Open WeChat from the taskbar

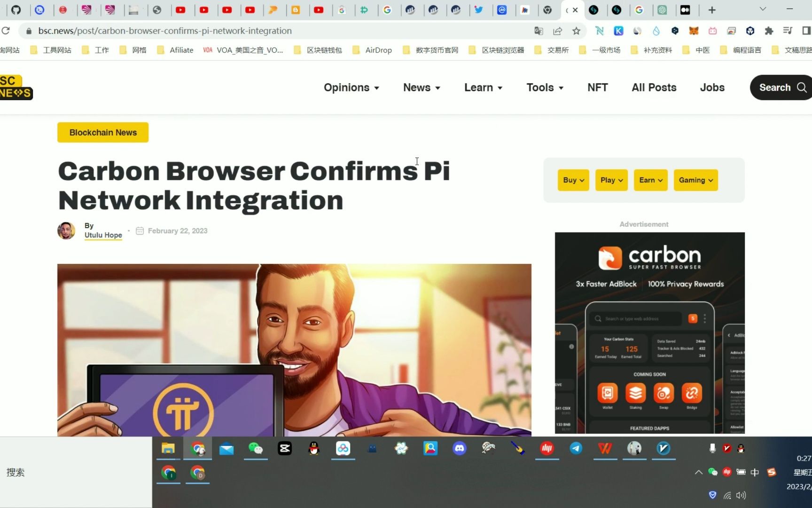256,448
